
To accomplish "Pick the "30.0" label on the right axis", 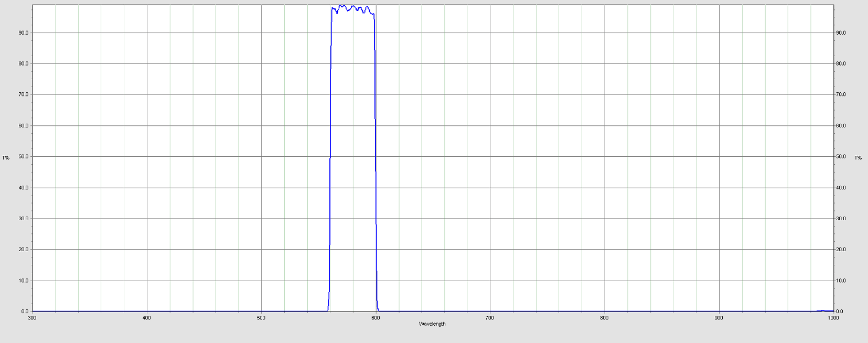I will click(x=841, y=219).
